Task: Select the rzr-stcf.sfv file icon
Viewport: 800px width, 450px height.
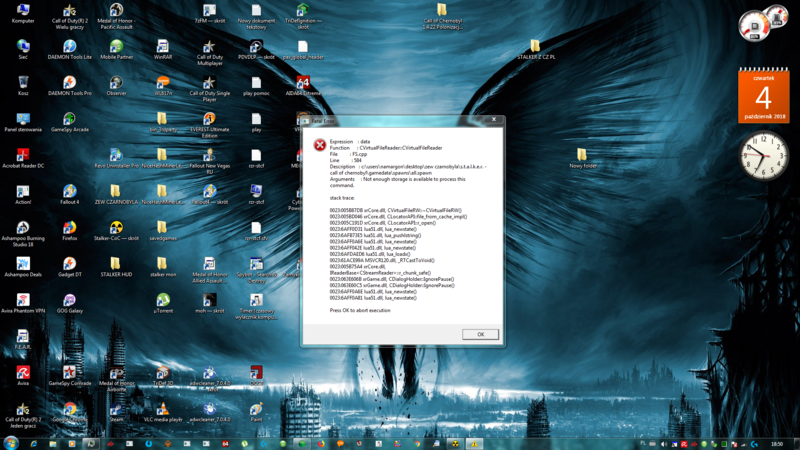Action: pos(256,231)
